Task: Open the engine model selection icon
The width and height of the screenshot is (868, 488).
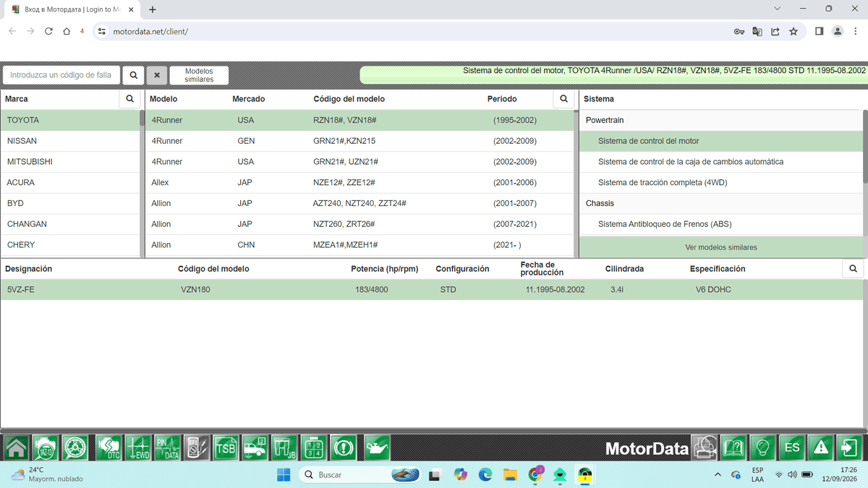Action: (x=46, y=448)
